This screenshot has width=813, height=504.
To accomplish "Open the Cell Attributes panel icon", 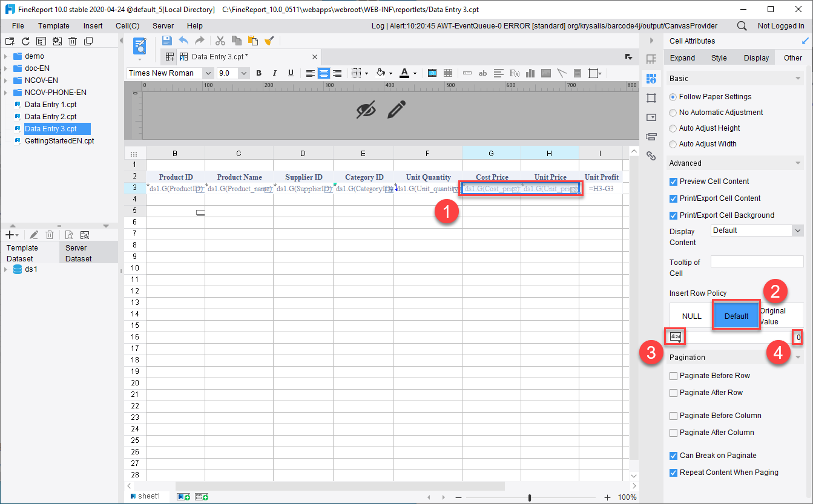I will [x=651, y=79].
